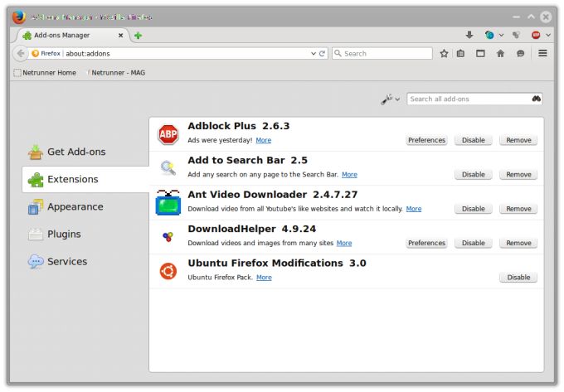Click the Home icon in toolbar
The image size is (564, 392).
500,54
